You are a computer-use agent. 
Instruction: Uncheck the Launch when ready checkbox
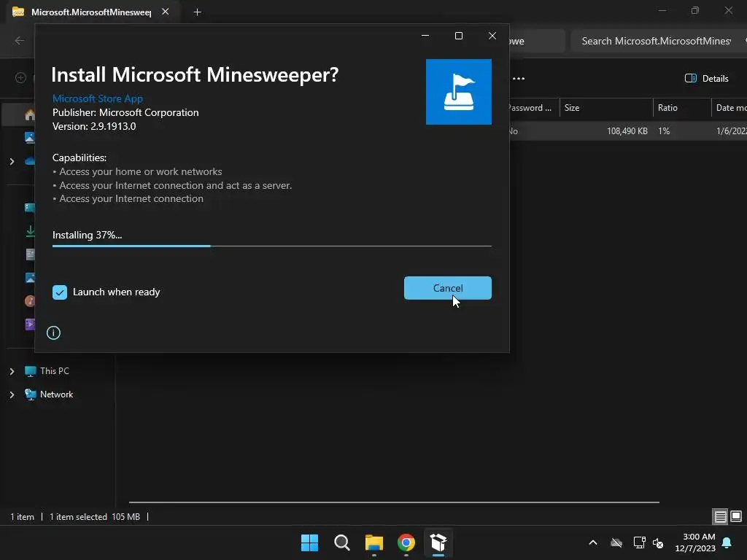pyautogui.click(x=60, y=292)
